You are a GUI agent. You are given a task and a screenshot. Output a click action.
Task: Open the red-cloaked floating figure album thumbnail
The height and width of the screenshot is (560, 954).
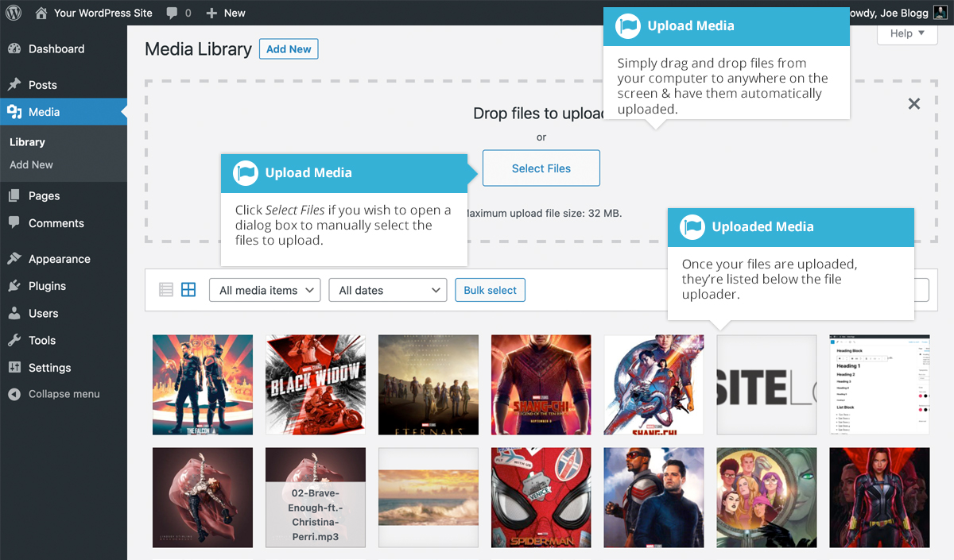tap(203, 497)
